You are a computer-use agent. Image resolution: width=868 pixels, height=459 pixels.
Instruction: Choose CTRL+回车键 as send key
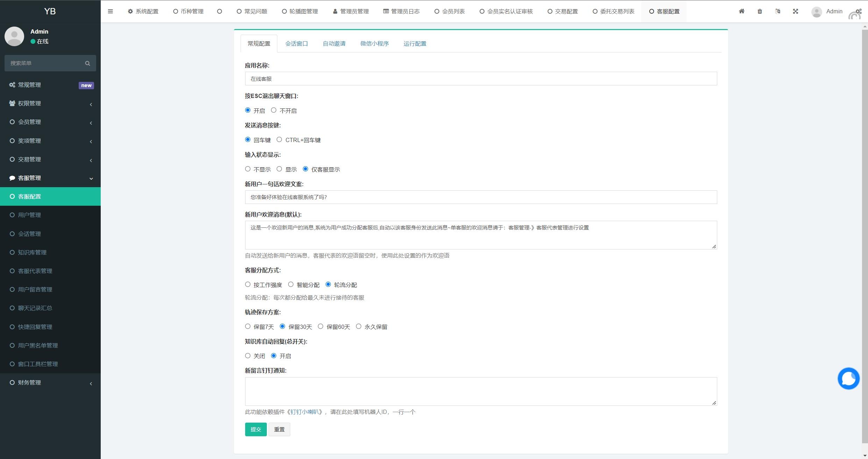click(279, 140)
